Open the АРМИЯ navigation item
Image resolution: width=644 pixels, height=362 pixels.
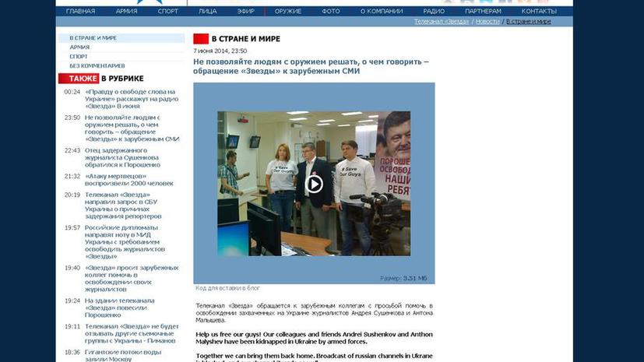click(126, 12)
